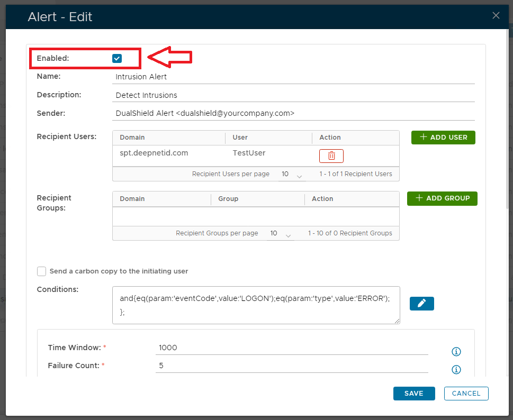The width and height of the screenshot is (513, 420).
Task: Select the Sender email field
Action: coord(294,113)
